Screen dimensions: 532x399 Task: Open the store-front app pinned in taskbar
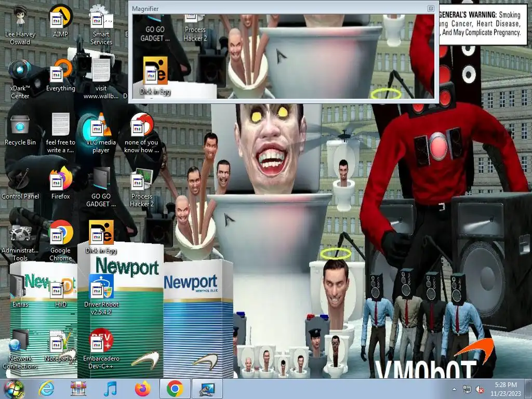click(x=78, y=389)
